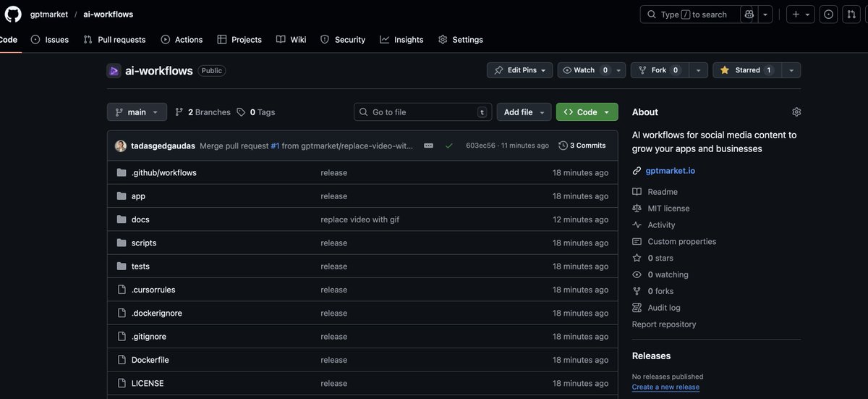Open the 3 Commits history link
Viewport: 868px width, 399px height.
582,146
